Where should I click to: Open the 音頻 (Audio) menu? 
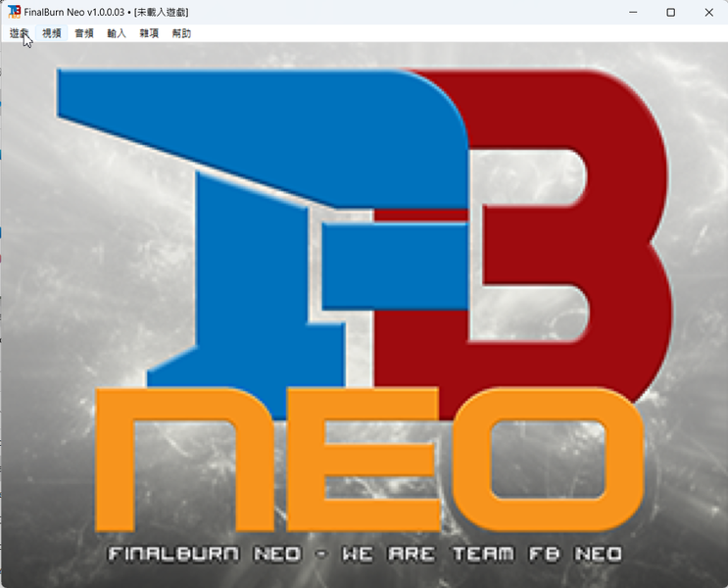point(84,33)
